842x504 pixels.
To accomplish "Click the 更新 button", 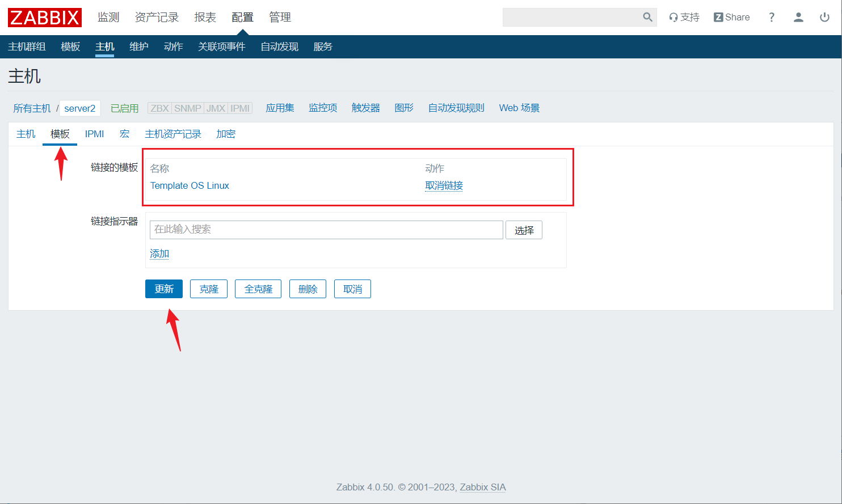I will click(x=164, y=289).
